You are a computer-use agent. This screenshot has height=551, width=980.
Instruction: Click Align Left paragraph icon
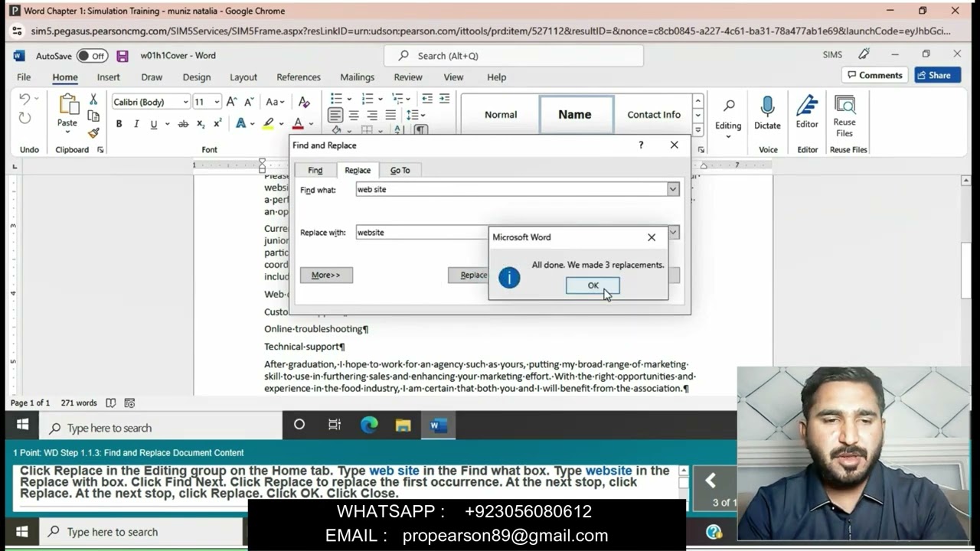pos(335,116)
